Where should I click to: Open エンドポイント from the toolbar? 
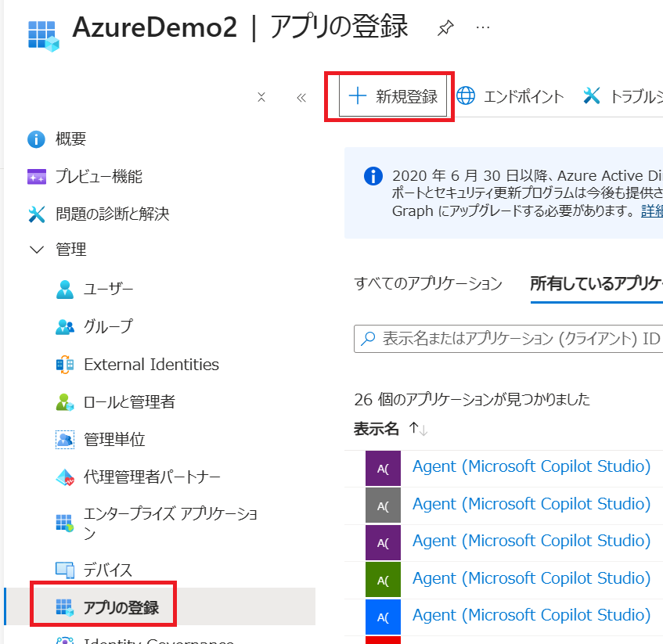click(x=510, y=96)
